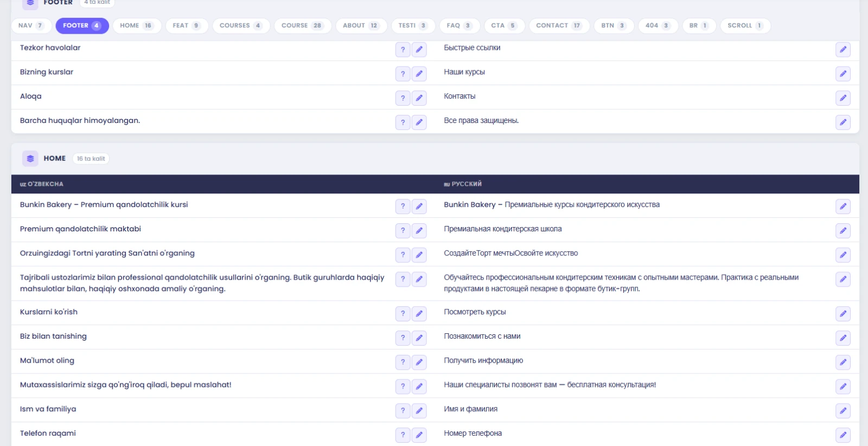
Task: Click the HOME section layers icon
Action: [x=30, y=159]
